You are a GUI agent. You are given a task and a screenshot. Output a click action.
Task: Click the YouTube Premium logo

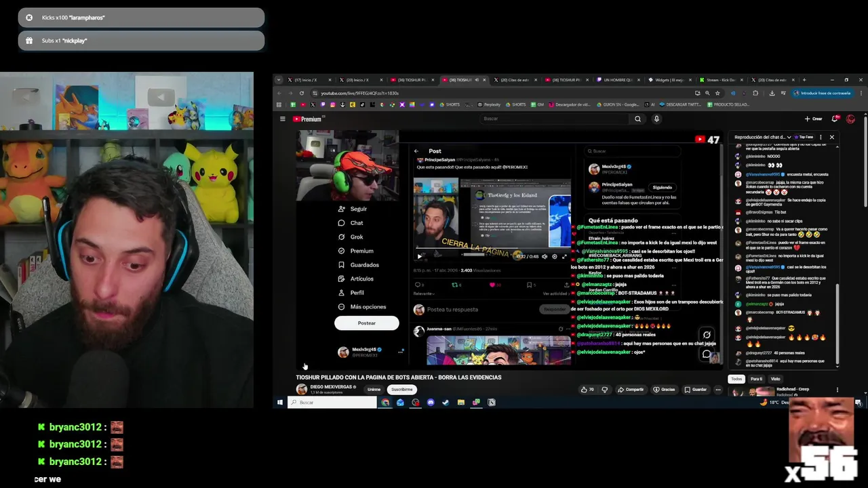309,119
